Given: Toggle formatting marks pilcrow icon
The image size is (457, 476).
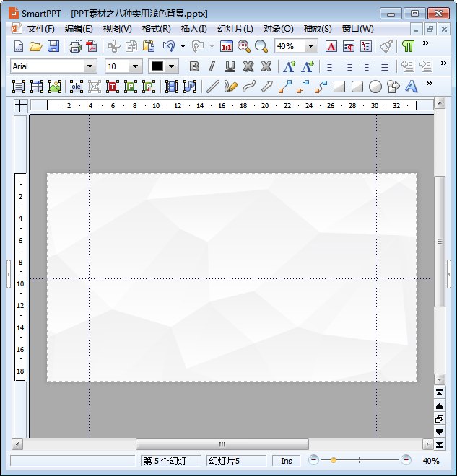Looking at the screenshot, I should [x=408, y=46].
